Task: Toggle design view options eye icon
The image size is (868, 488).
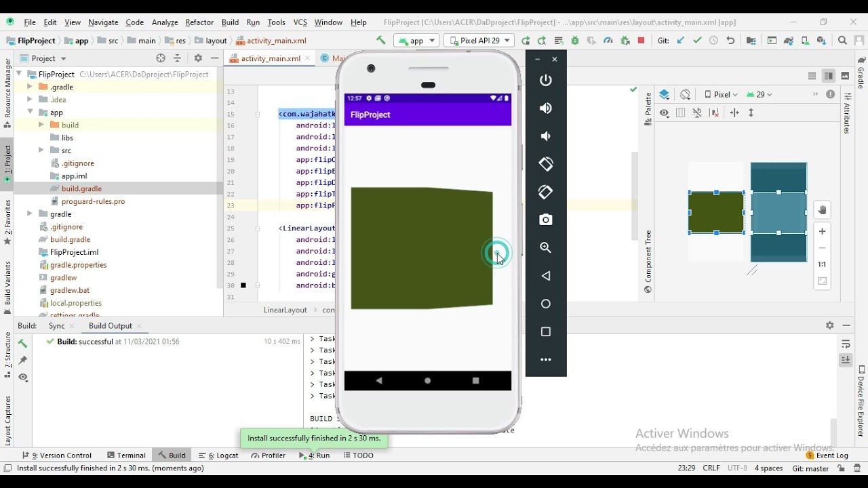Action: coord(665,113)
